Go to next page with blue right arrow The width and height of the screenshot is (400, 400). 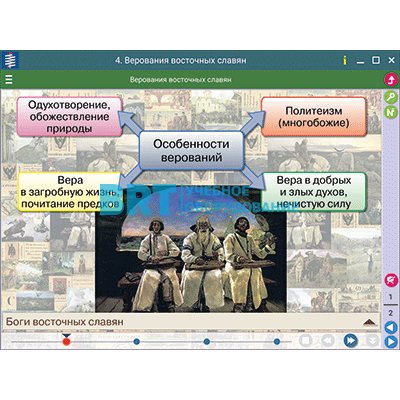(391, 342)
